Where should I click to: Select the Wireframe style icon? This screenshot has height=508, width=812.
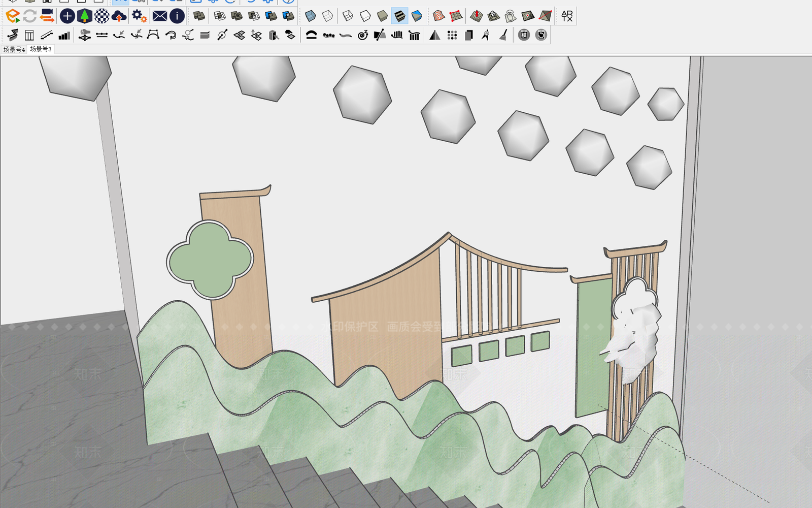(x=348, y=16)
